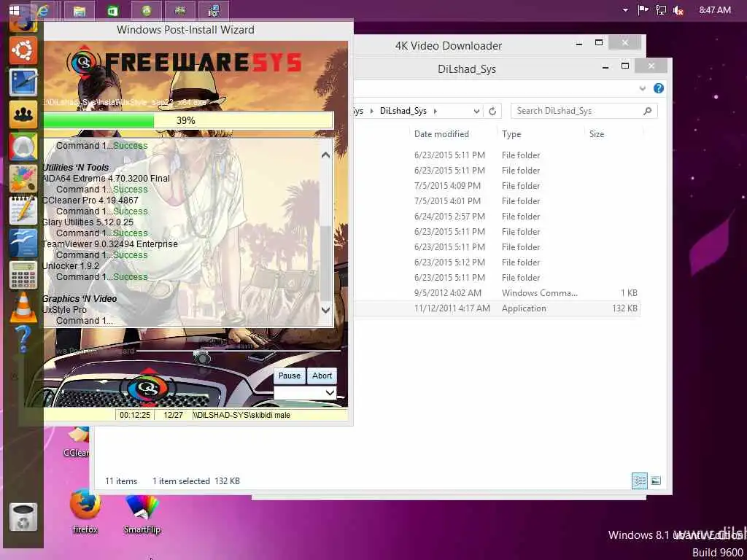Open the green Store taskbar icon

112,10
